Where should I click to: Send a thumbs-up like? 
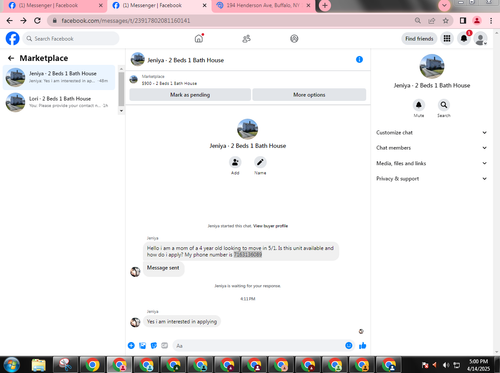coord(363,346)
